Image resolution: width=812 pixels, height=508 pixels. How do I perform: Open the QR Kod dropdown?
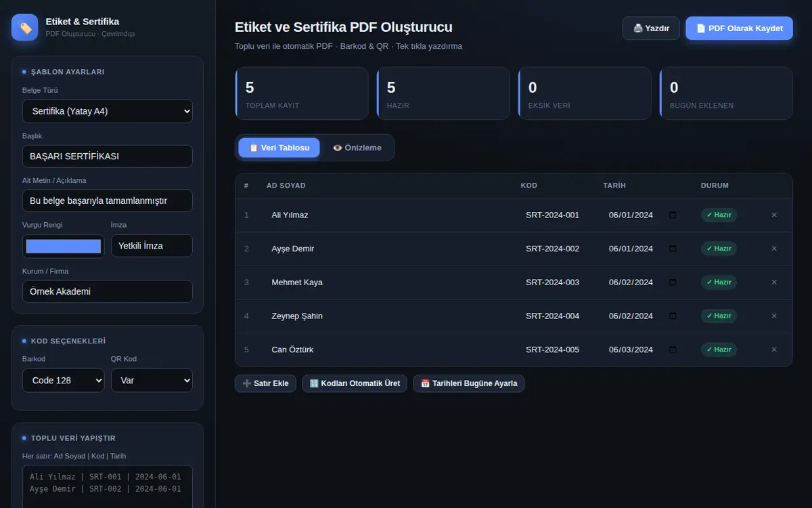(x=152, y=380)
